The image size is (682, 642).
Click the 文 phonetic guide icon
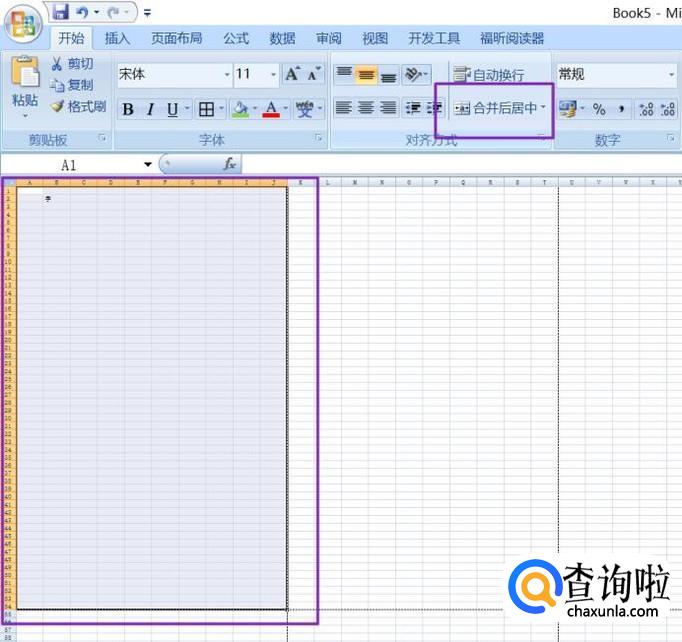click(304, 109)
